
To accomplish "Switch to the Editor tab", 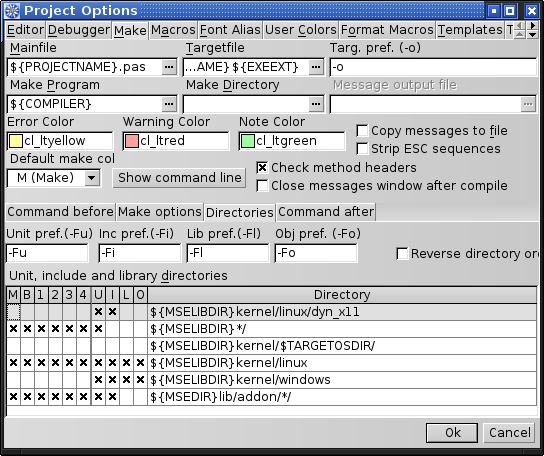I will pyautogui.click(x=25, y=30).
